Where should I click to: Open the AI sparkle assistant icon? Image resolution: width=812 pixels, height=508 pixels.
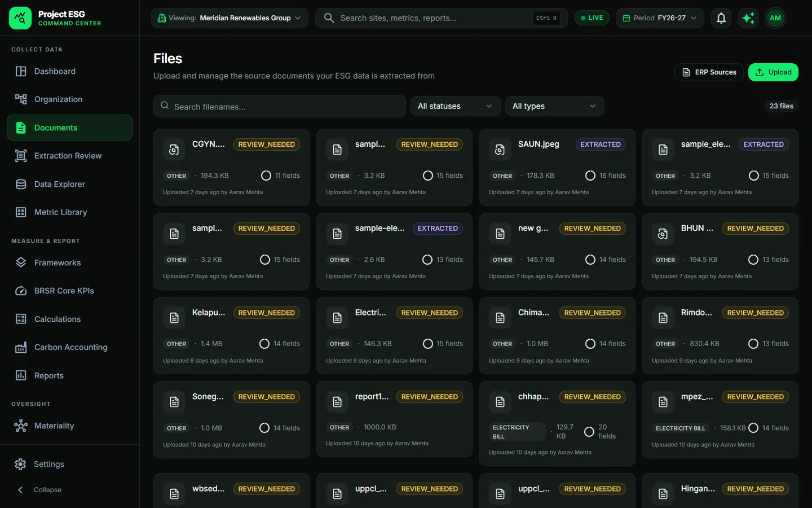click(748, 18)
